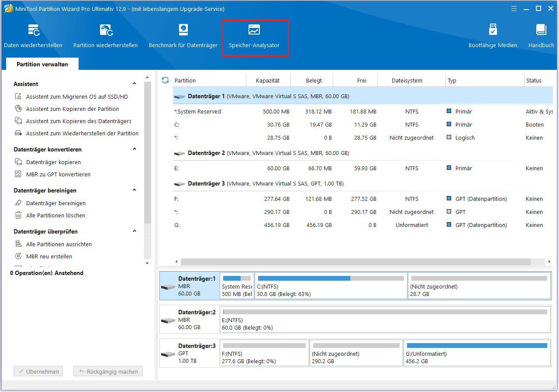Image resolution: width=559 pixels, height=392 pixels.
Task: Switch to Partition verwalten tab
Action: [x=42, y=64]
